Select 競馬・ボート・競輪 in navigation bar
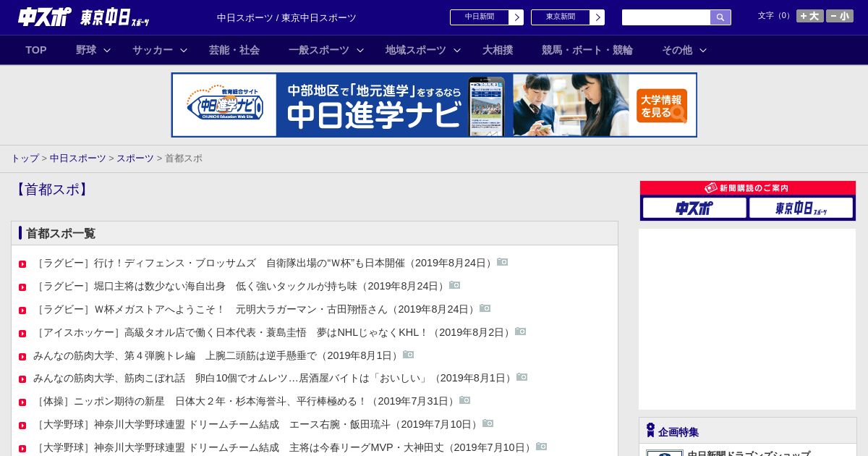This screenshot has width=868, height=456. click(587, 50)
